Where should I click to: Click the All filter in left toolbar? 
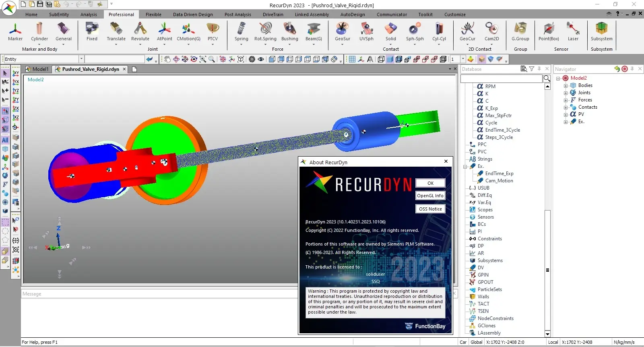[5, 140]
